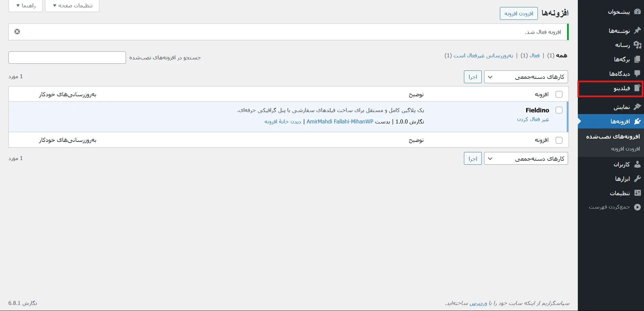Image resolution: width=644 pixels, height=311 pixels.
Task: Dismiss the افزونه فعال شد notice
Action: tap(17, 32)
